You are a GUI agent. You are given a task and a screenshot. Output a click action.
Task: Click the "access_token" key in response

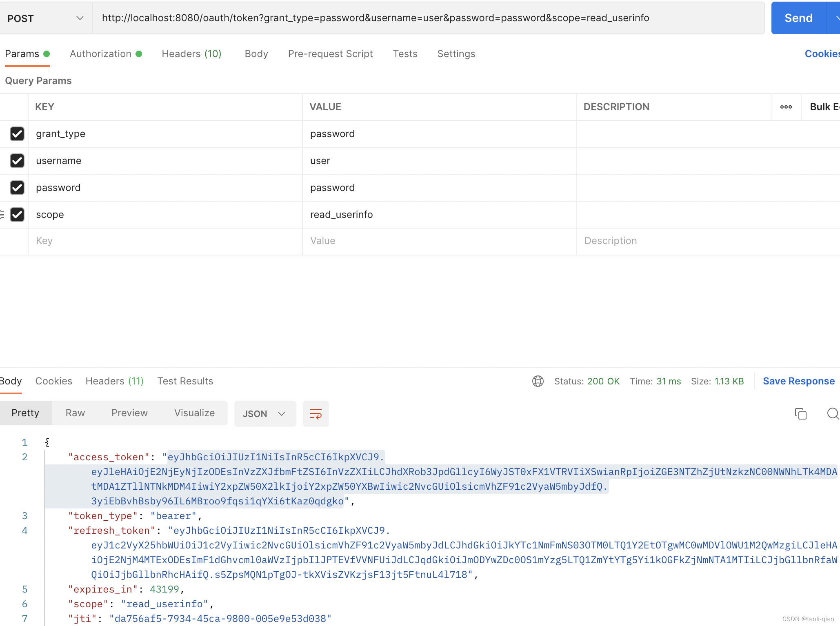click(109, 457)
